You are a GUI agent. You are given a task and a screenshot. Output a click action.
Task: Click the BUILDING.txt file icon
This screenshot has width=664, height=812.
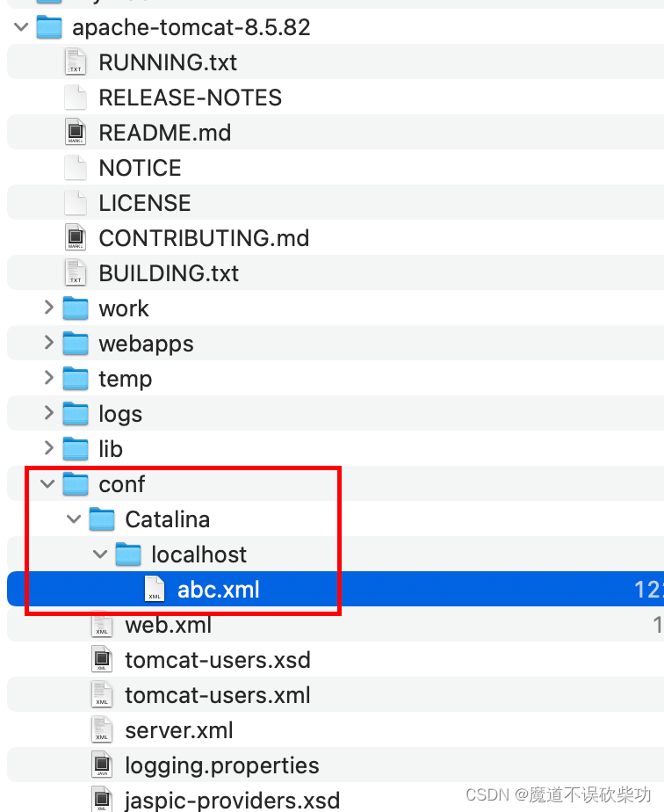pyautogui.click(x=75, y=273)
